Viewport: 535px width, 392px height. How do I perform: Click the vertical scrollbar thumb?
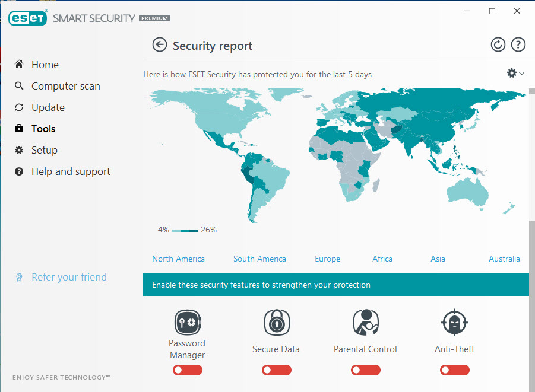[x=532, y=305]
